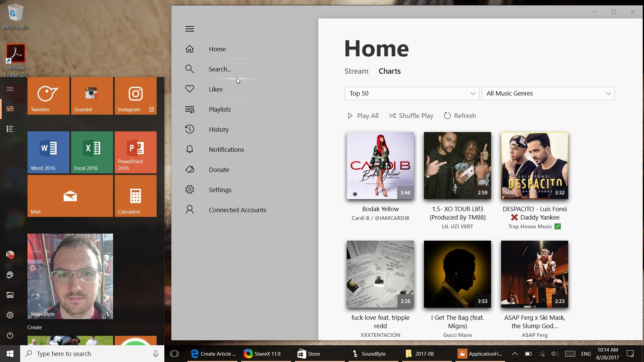Screen dimensions: 644x362
Task: Toggle the Start menu expand hamburger
Action: (x=10, y=89)
